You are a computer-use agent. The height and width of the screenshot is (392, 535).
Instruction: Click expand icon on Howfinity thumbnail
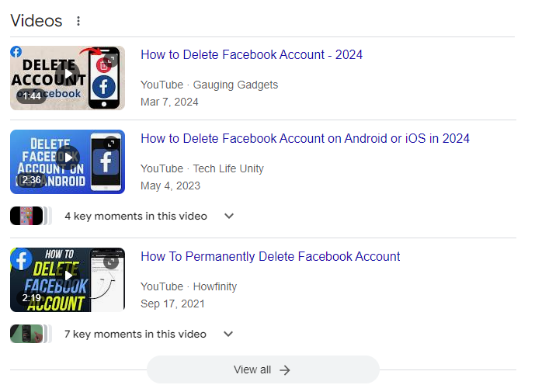coord(111,262)
